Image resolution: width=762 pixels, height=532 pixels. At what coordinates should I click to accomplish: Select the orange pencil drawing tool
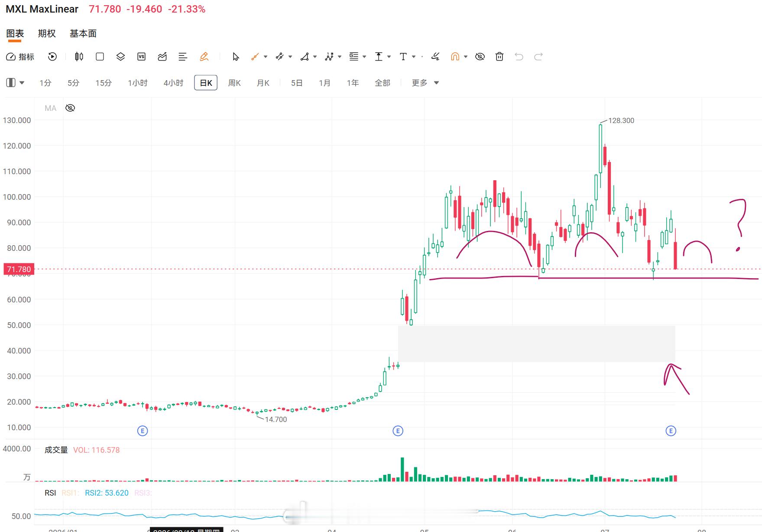click(204, 57)
